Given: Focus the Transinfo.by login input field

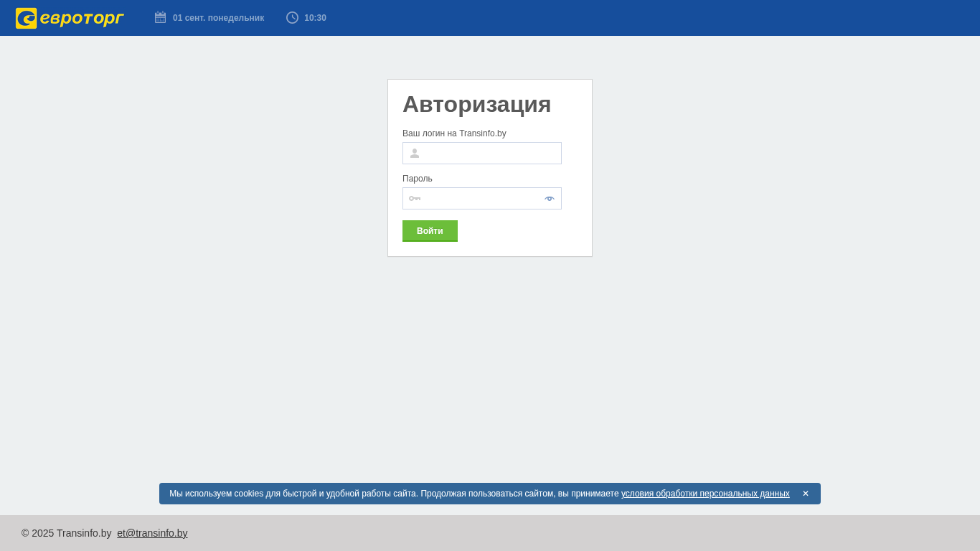Looking at the screenshot, I should tap(482, 153).
